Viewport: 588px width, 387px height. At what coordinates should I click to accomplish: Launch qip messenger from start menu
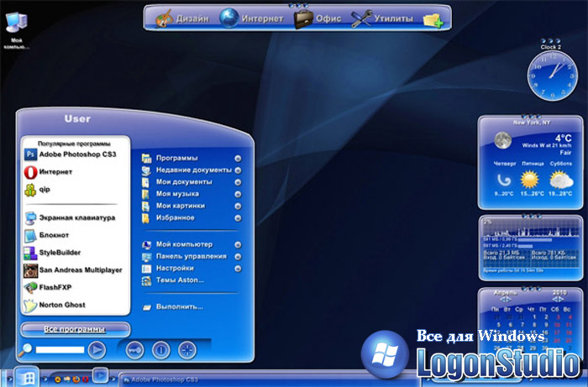(x=37, y=190)
